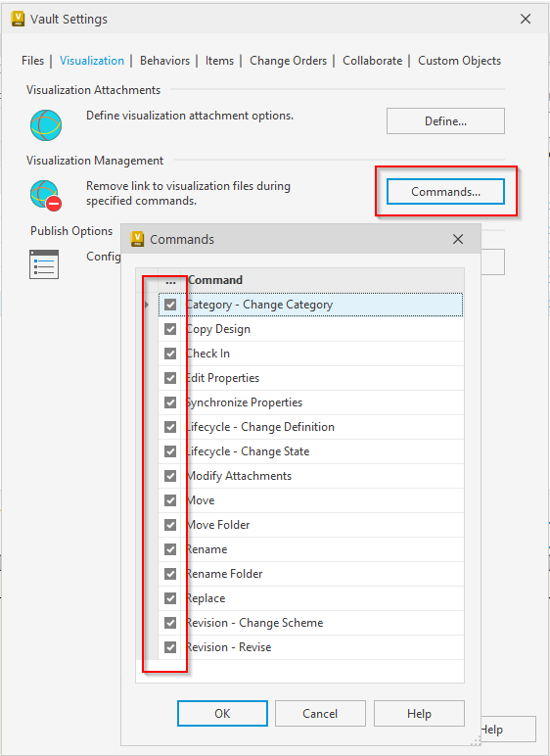The image size is (550, 756).
Task: Click the Vault icon in Vault Settings title
Action: click(18, 19)
